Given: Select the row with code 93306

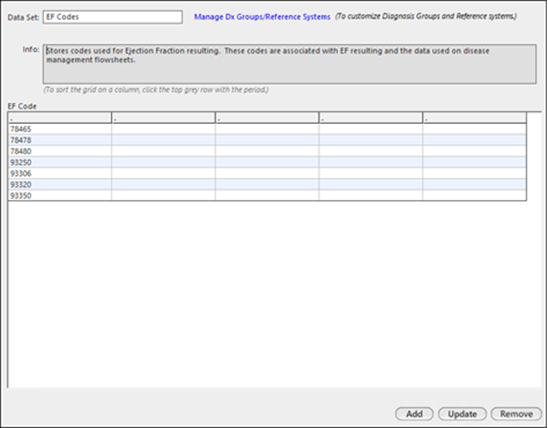Looking at the screenshot, I should click(x=267, y=173).
